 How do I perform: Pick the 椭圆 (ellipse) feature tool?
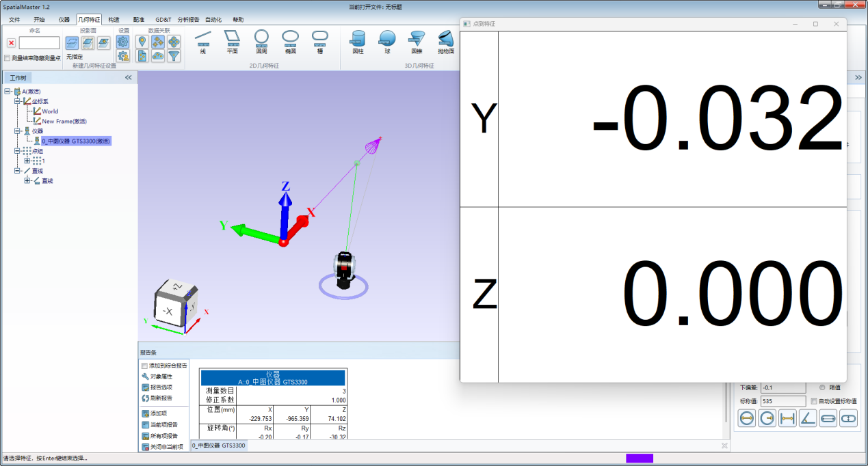tap(290, 40)
